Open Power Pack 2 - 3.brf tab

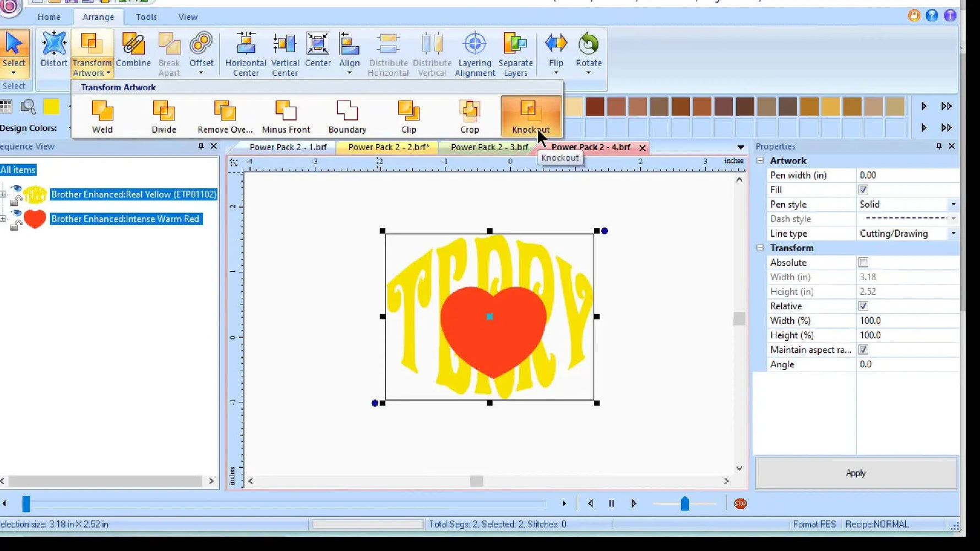[x=489, y=147]
